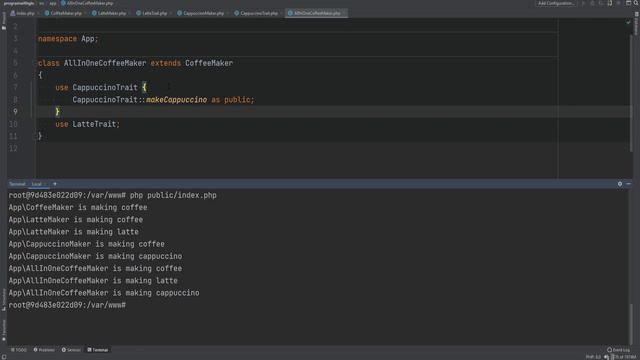Click the PHP version indicator in status bar

(593, 357)
